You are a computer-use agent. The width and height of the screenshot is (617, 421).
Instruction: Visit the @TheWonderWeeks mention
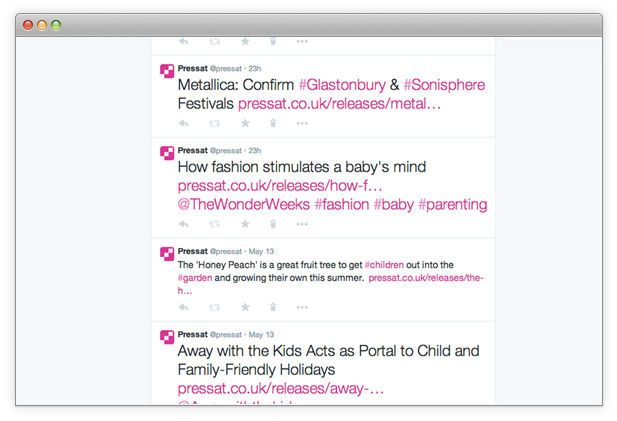tap(244, 205)
